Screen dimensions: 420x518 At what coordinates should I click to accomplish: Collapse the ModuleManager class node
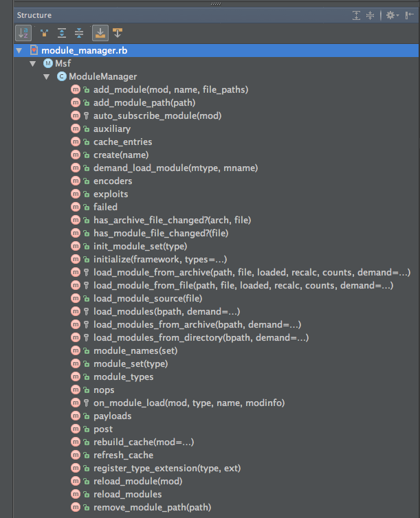coord(47,77)
